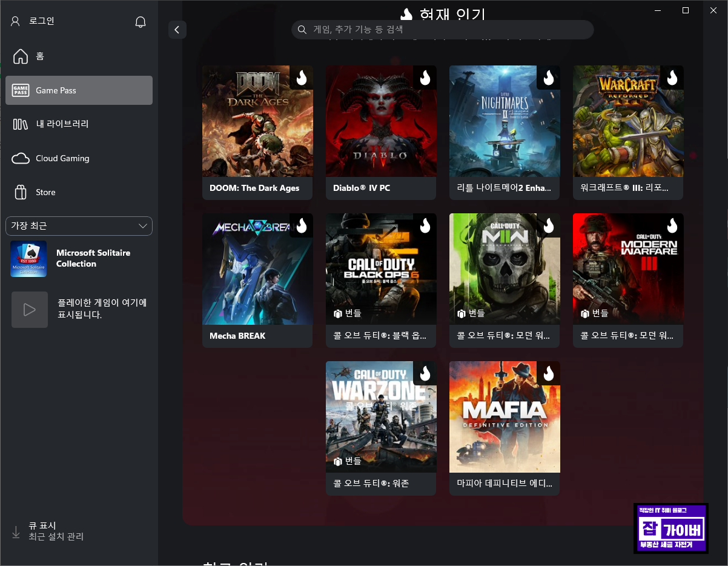Click the flame badge on Warcraft III
Viewport: 728px width, 566px height.
[672, 78]
